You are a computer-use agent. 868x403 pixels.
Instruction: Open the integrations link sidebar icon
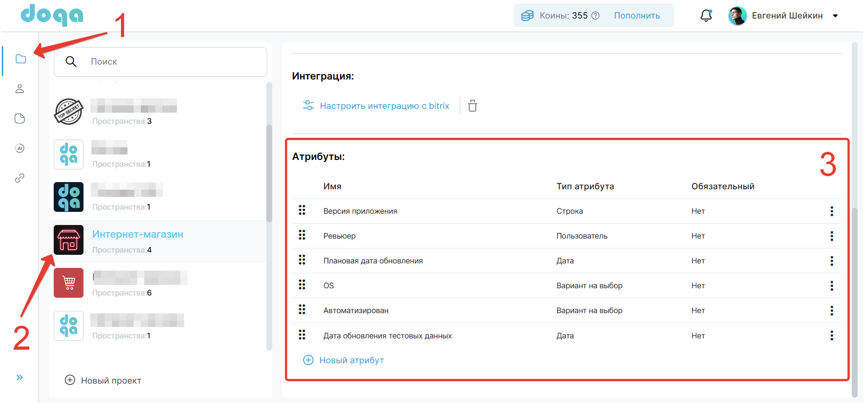[x=20, y=178]
